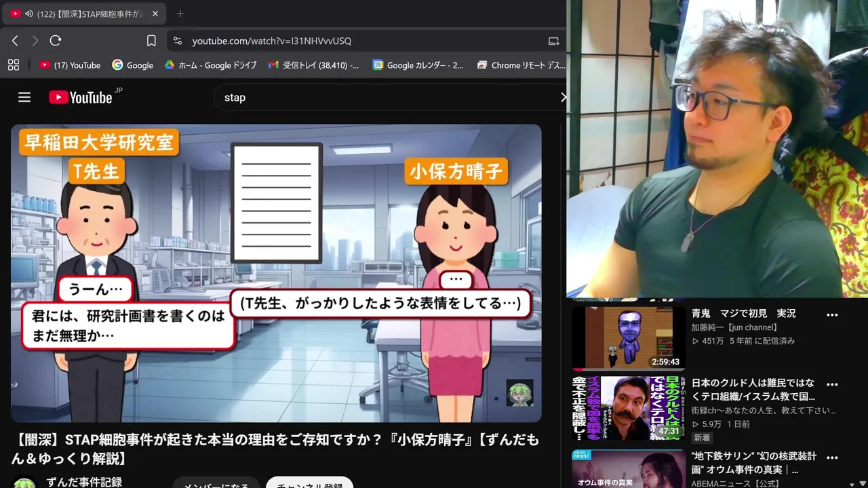Open the ずんだ事件記録 channel avatar
The width and height of the screenshot is (868, 488).
pos(24,483)
